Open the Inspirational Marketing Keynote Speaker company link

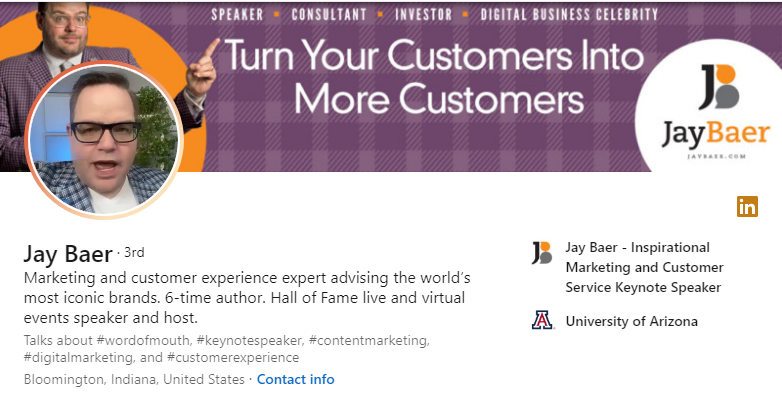(x=644, y=267)
